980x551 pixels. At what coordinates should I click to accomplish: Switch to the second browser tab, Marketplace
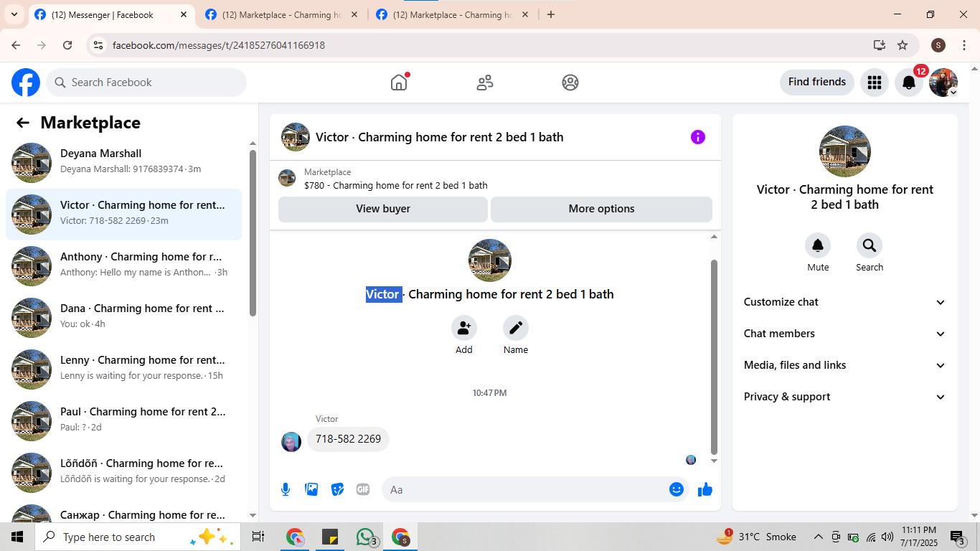[281, 14]
